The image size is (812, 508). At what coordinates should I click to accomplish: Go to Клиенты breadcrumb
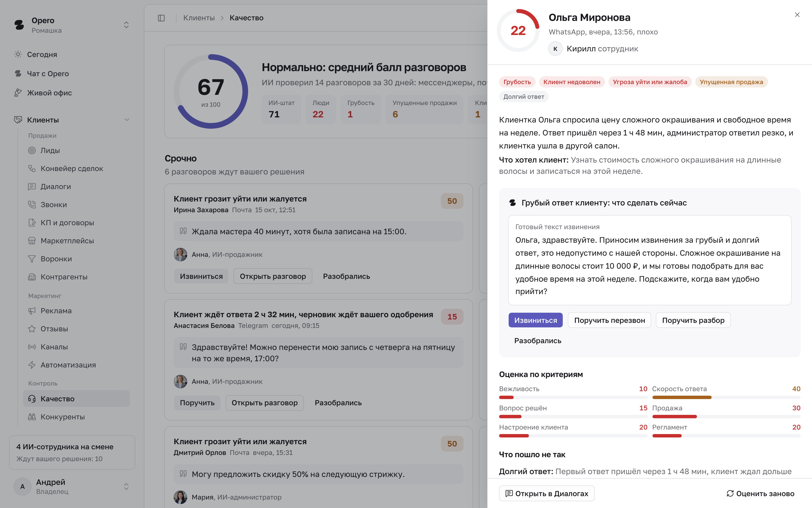199,18
